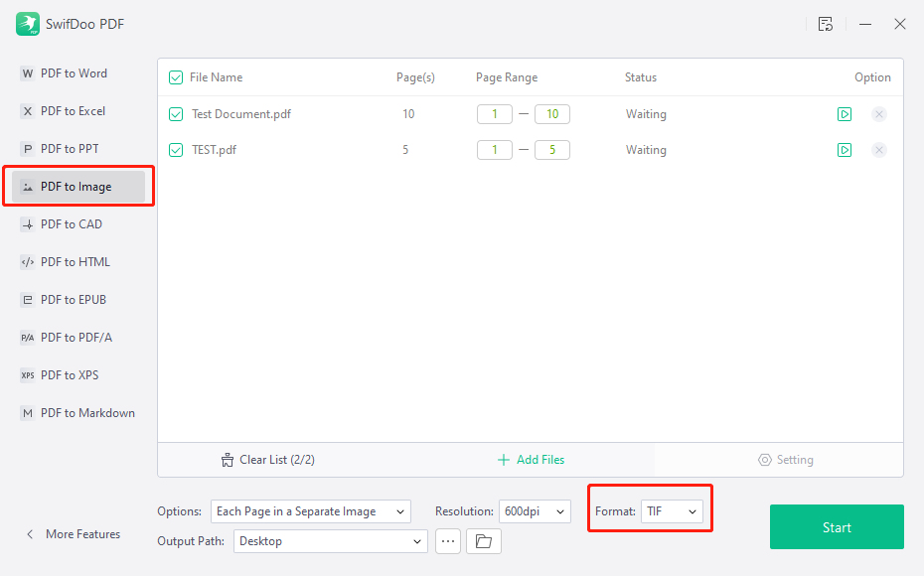Image resolution: width=924 pixels, height=576 pixels.
Task: Select PDF to CAD in sidebar
Action: point(72,224)
